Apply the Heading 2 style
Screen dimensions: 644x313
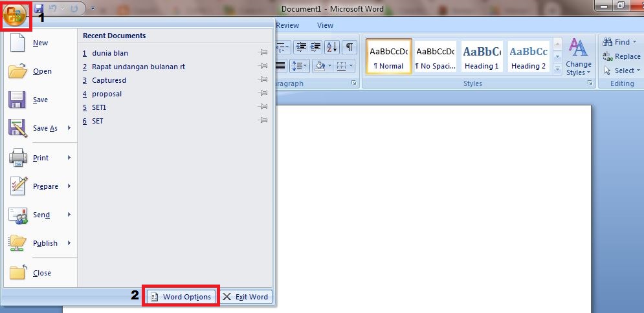pyautogui.click(x=529, y=56)
